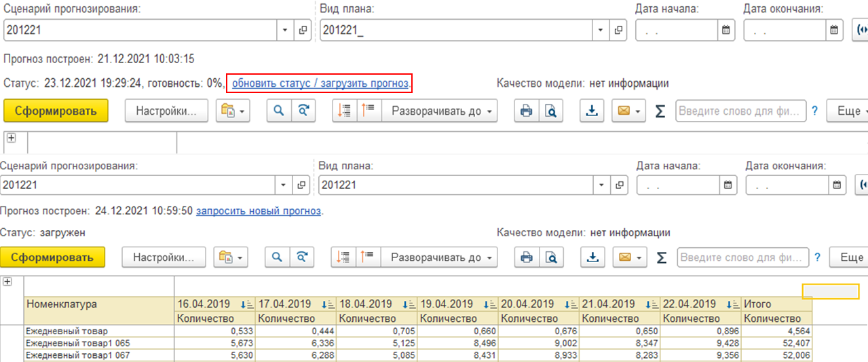Open the email envelope dropdown in the lower toolbar
The width and height of the screenshot is (868, 362).
coord(628,257)
